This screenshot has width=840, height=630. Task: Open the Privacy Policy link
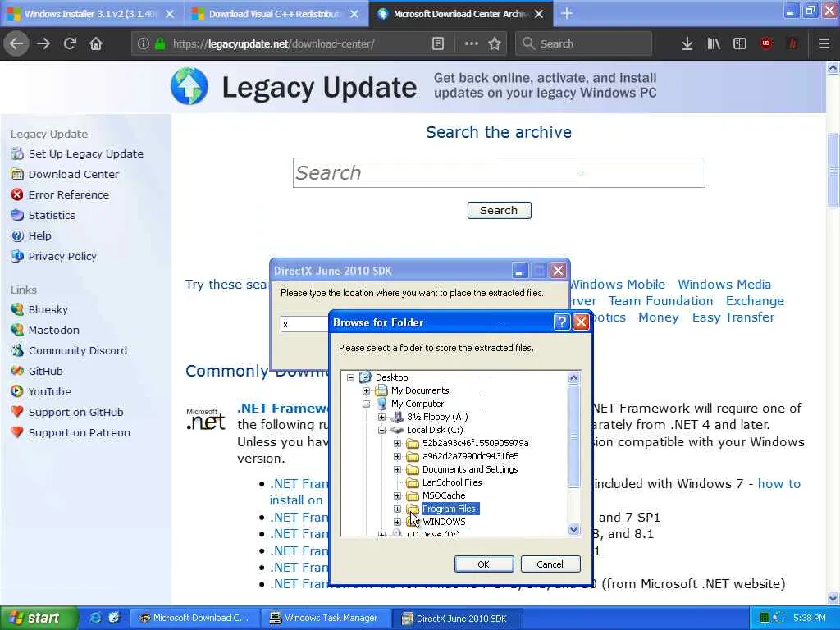pos(62,256)
